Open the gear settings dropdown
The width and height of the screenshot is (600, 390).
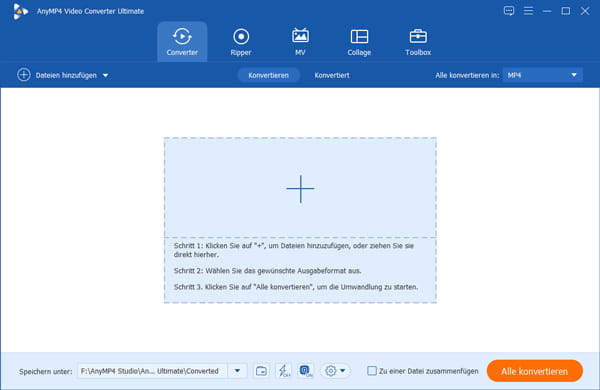335,370
